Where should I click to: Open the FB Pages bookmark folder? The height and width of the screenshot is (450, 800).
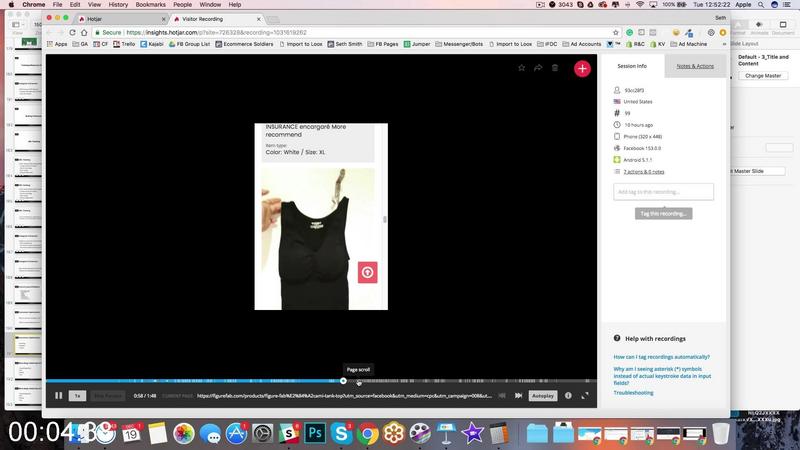383,44
